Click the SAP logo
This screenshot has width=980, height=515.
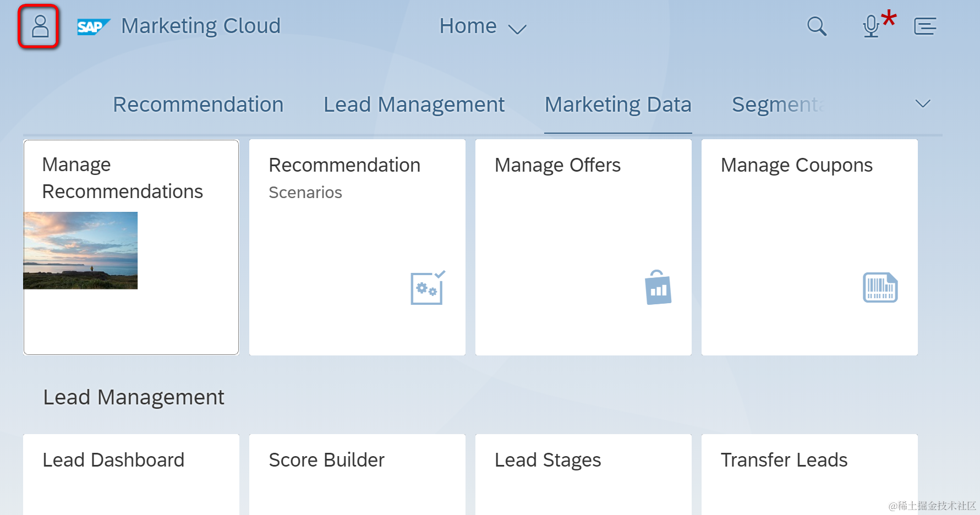93,26
